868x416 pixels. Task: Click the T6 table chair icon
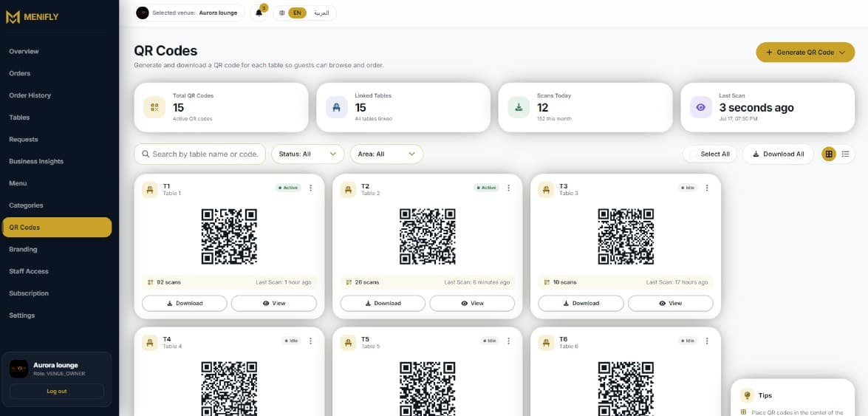pos(546,343)
